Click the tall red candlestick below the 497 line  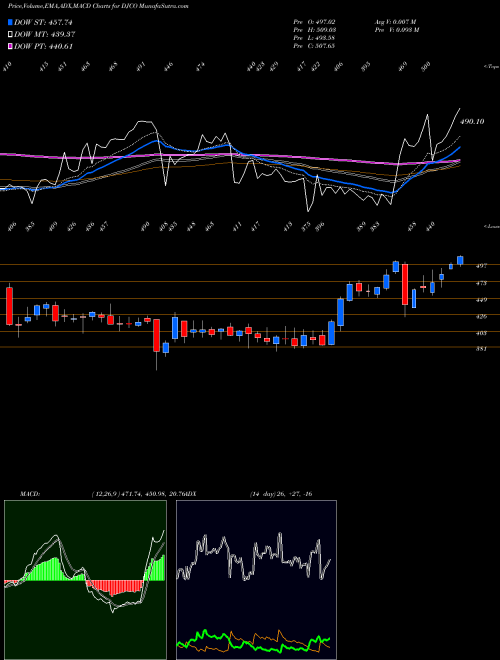pos(405,285)
